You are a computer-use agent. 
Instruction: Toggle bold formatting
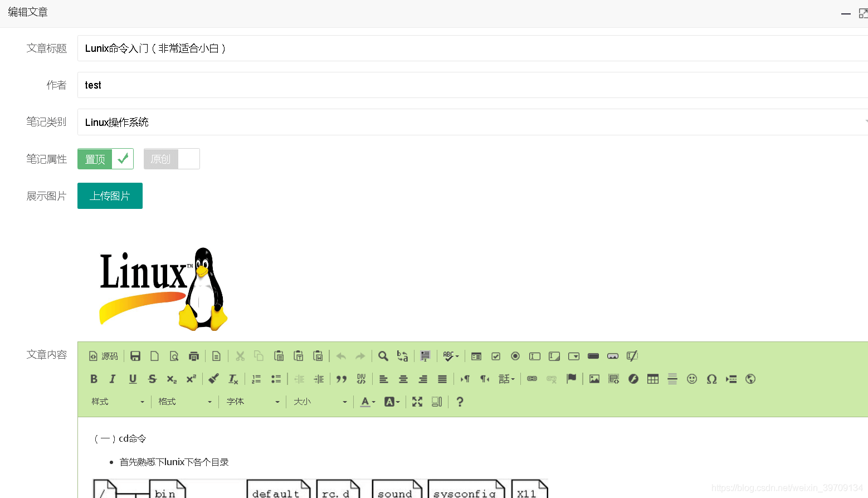(94, 379)
